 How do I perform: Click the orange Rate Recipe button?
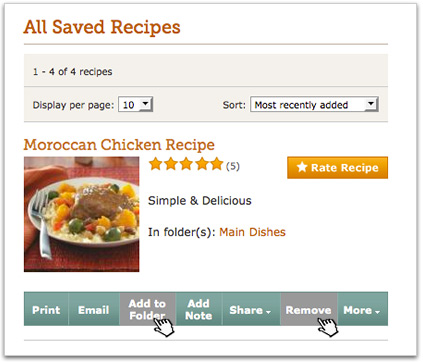(x=337, y=167)
